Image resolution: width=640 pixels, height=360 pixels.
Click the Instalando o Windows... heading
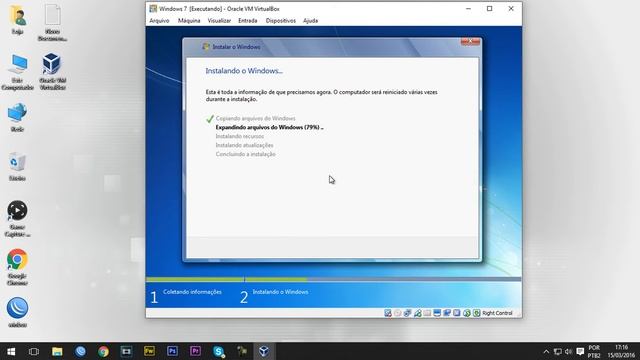point(244,71)
